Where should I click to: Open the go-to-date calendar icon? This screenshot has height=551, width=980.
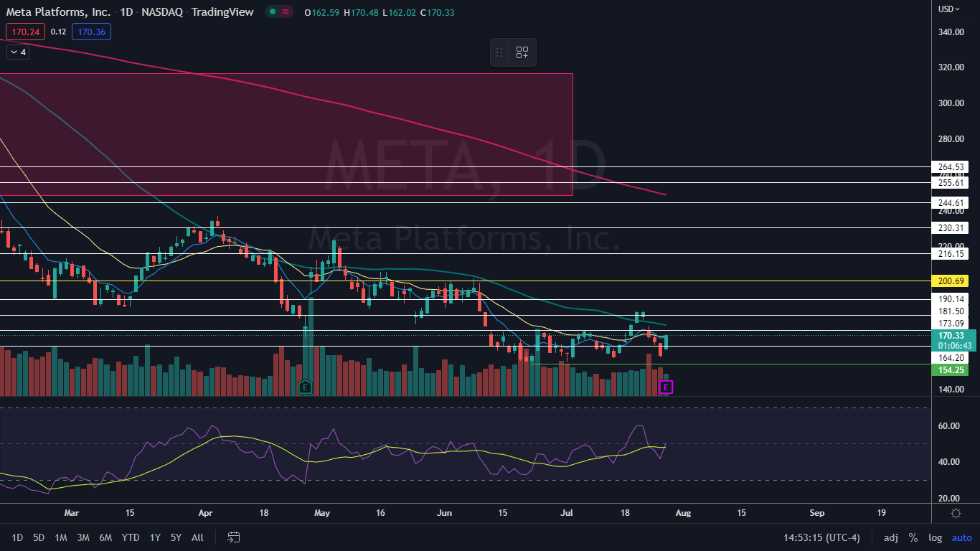pyautogui.click(x=233, y=537)
